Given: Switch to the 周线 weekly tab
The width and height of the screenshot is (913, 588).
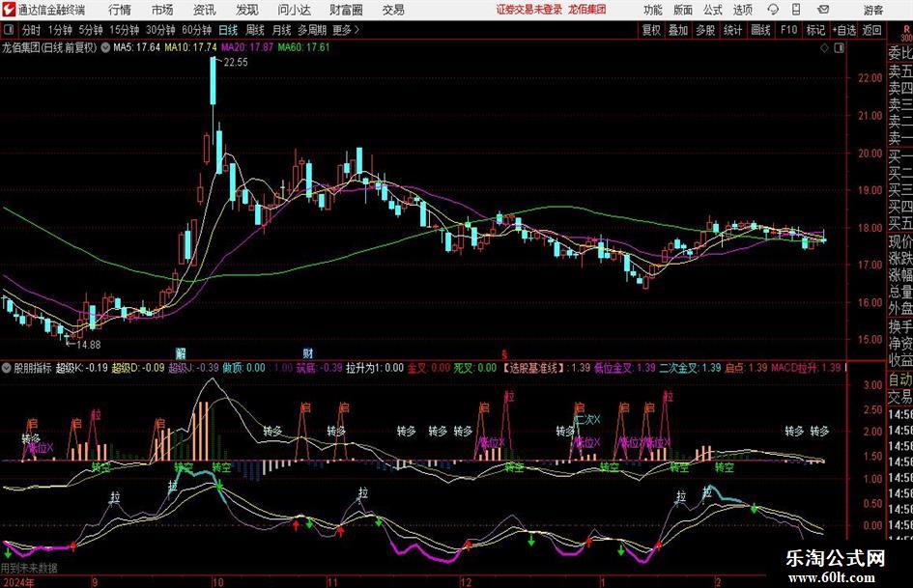Looking at the screenshot, I should click(x=255, y=30).
